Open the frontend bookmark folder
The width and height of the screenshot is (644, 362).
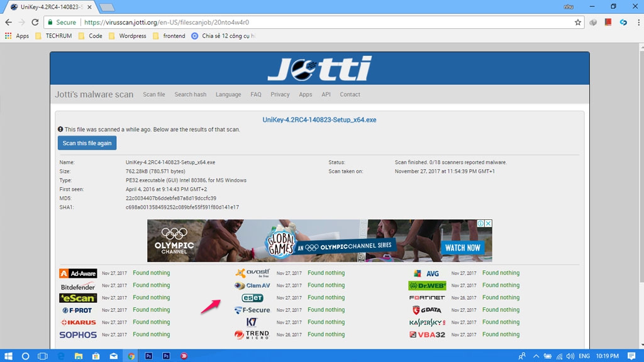coord(169,36)
